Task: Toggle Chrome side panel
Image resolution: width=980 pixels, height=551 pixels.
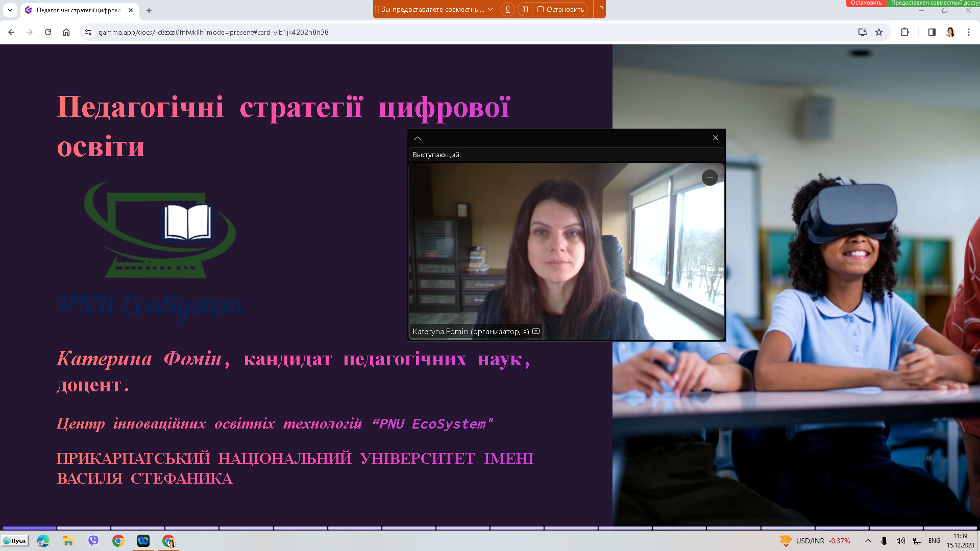Action: coord(932,32)
